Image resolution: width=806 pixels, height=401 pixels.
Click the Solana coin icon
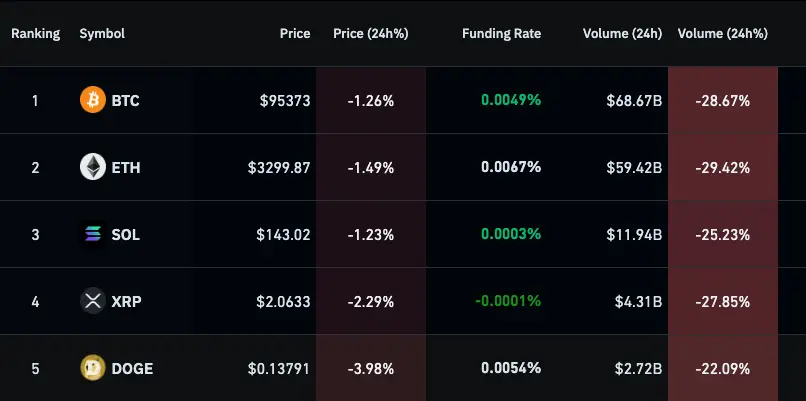click(x=93, y=234)
